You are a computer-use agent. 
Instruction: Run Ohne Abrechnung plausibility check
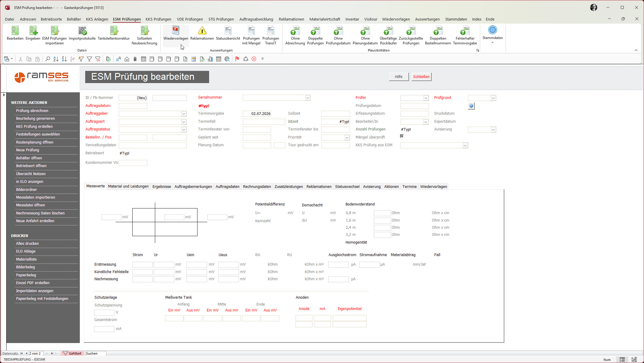[295, 35]
